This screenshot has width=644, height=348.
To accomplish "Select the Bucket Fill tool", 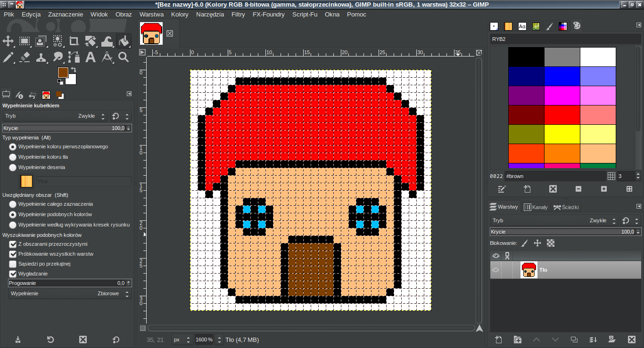I will 124,41.
